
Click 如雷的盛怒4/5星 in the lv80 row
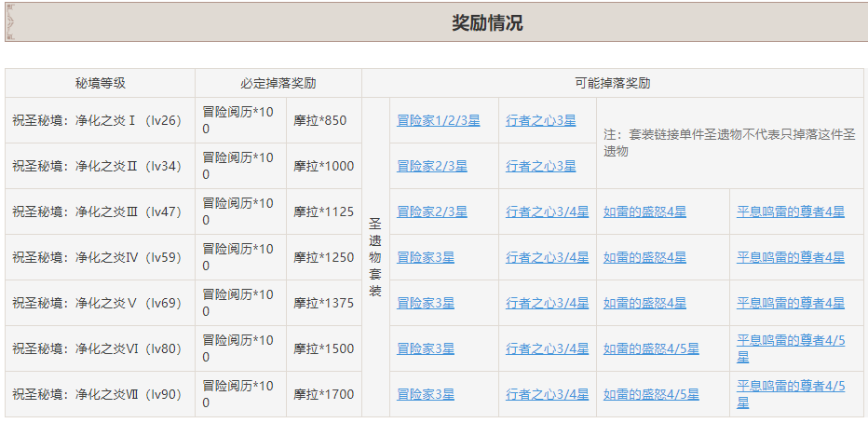coord(651,349)
